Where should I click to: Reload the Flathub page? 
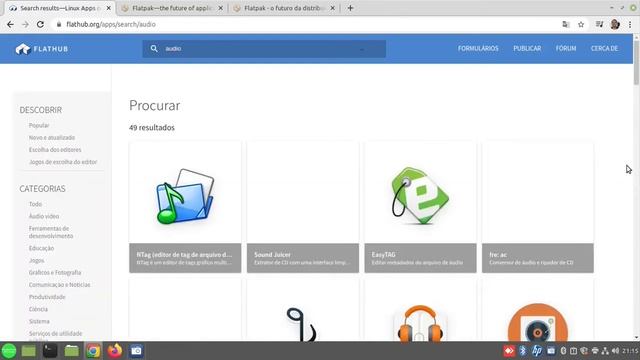[40, 24]
